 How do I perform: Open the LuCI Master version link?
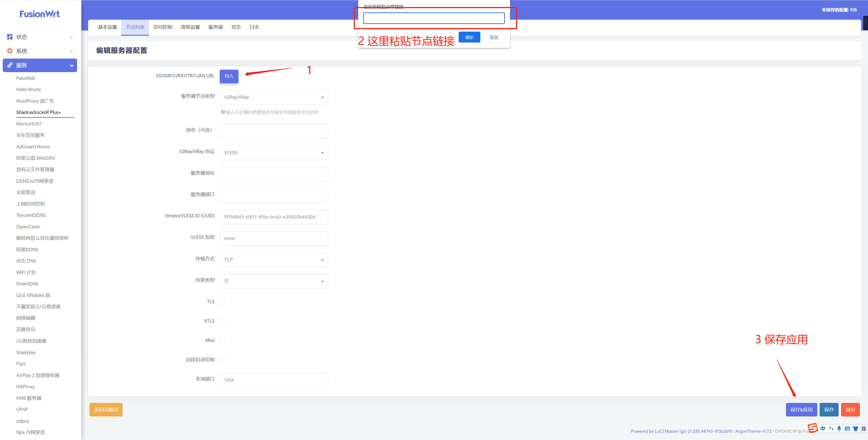(x=681, y=431)
